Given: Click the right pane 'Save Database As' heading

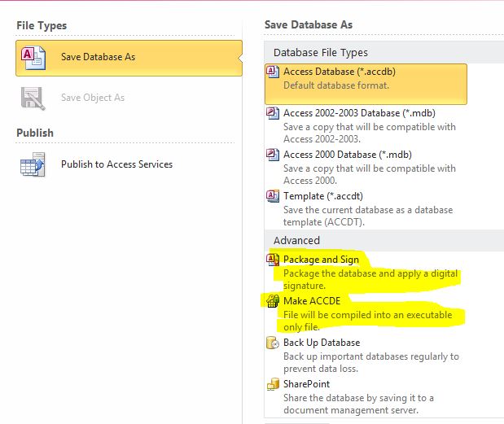Looking at the screenshot, I should pos(309,24).
